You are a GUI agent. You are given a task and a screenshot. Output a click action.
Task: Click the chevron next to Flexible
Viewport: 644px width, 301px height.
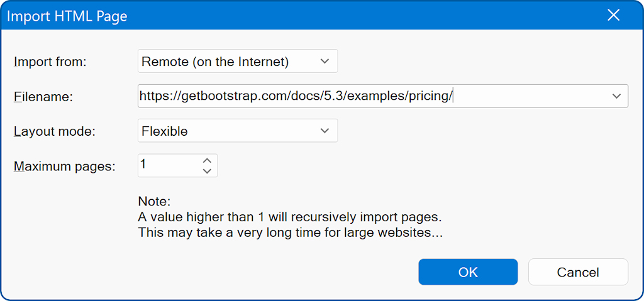tap(325, 131)
